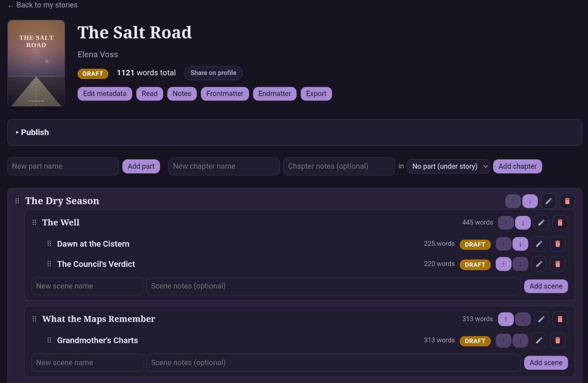Edit Dawn at the Cistern scene
The image size is (588, 383).
(x=539, y=244)
